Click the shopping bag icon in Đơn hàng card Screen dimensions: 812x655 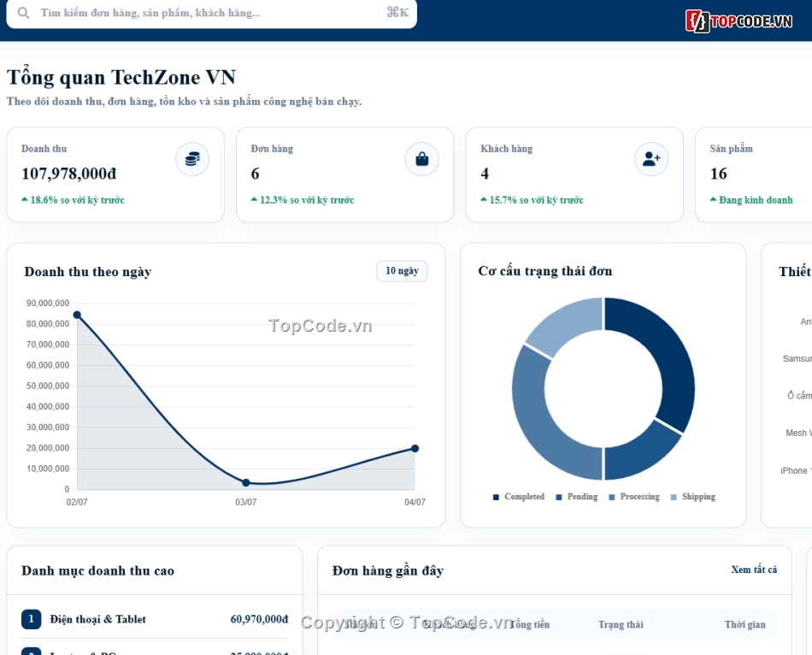422,159
